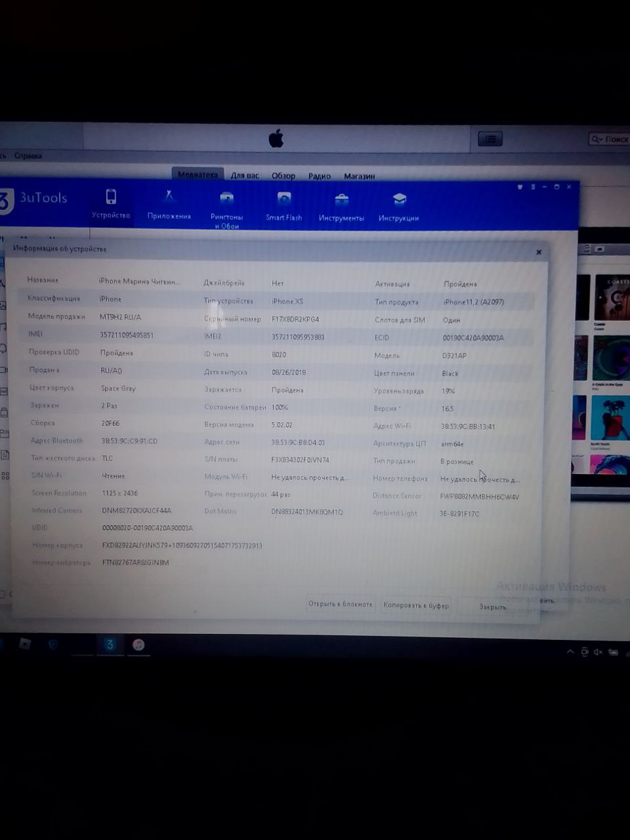Select the UDID value "00008020-00190C420A90003A"
Image resolution: width=630 pixels, height=840 pixels.
click(x=148, y=528)
